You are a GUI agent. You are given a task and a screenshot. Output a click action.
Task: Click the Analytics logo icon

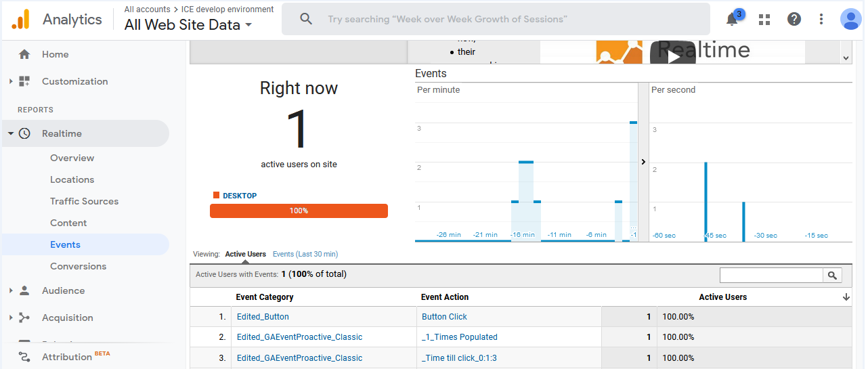click(20, 20)
